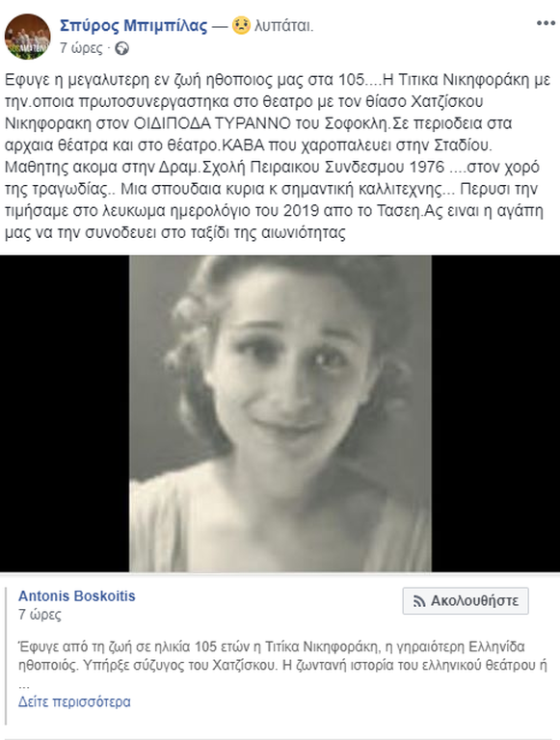Click the ellipsis in the shared post text
This screenshot has width=560, height=740.
coord(24,686)
